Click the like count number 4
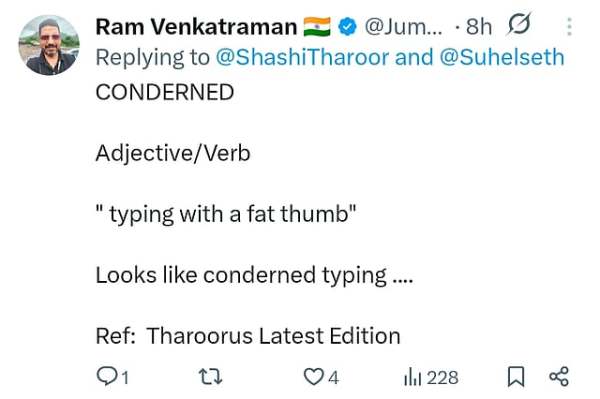This screenshot has width=600, height=399. pos(333,378)
